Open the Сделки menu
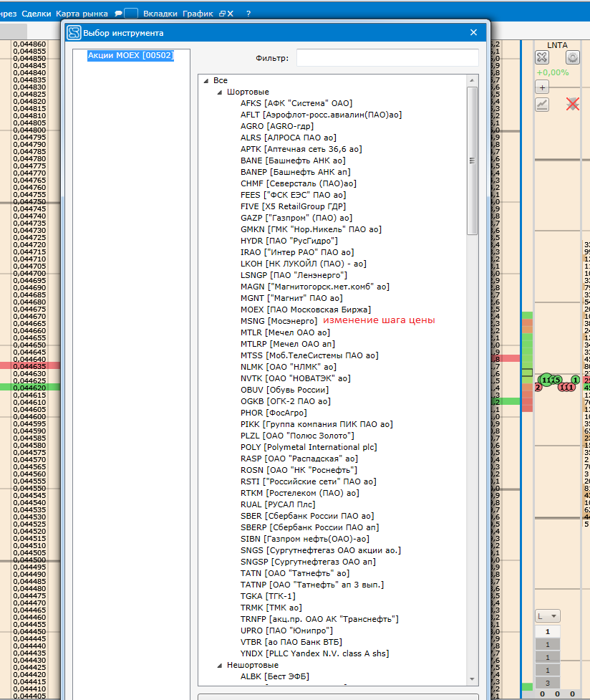Screen dimensions: 590x700 36,14
